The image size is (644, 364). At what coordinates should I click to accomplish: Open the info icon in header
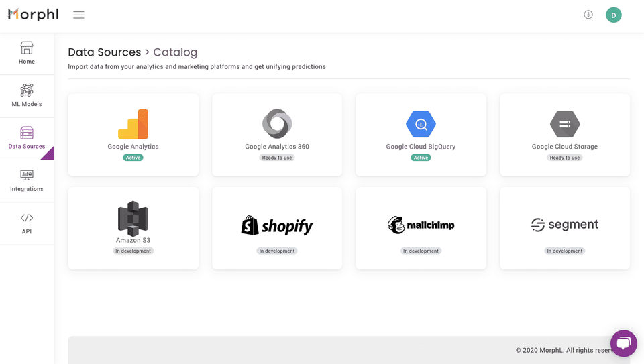588,15
